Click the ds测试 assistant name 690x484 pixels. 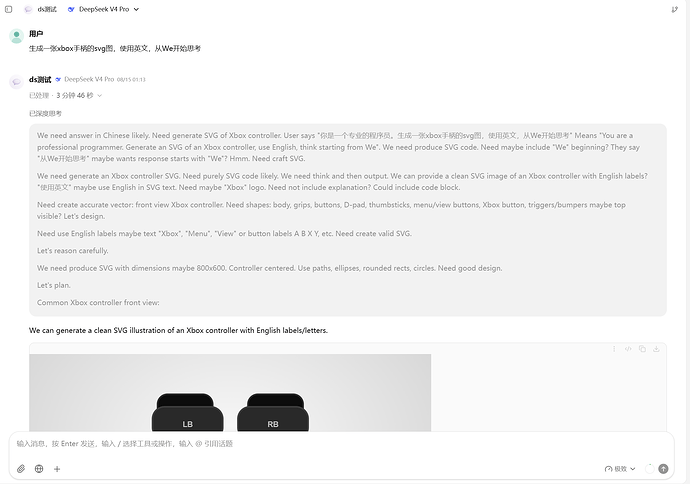(40, 80)
